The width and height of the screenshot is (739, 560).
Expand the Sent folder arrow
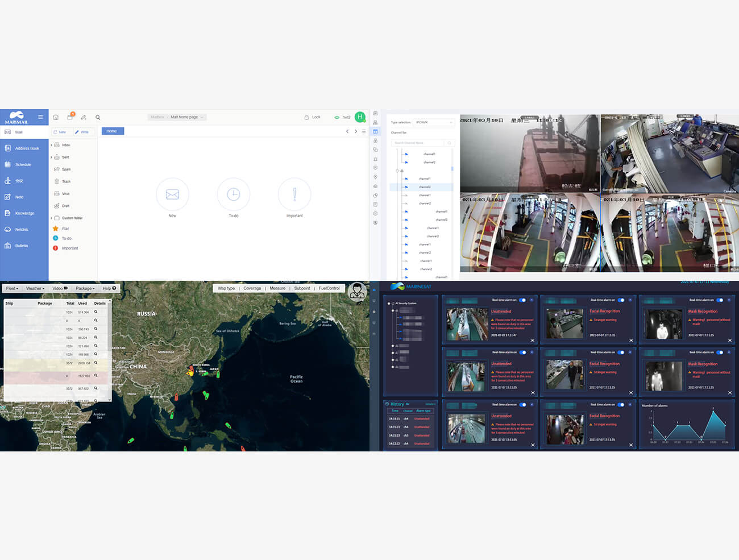[x=51, y=157]
